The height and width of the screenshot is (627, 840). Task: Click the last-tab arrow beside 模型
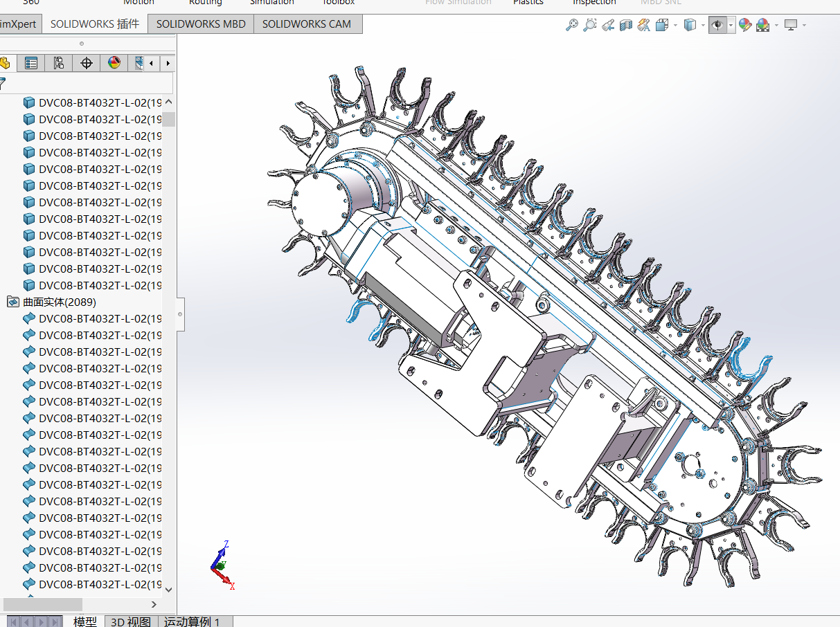point(55,621)
